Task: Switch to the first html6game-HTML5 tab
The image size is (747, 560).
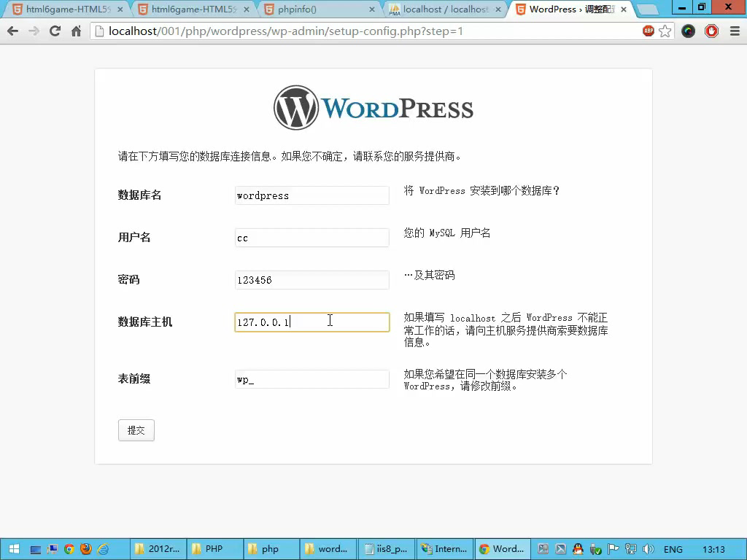Action: click(x=67, y=9)
